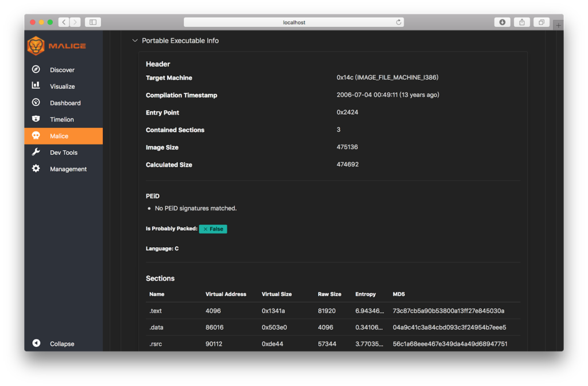Click the Entropy column header
The height and width of the screenshot is (386, 588).
pos(366,294)
